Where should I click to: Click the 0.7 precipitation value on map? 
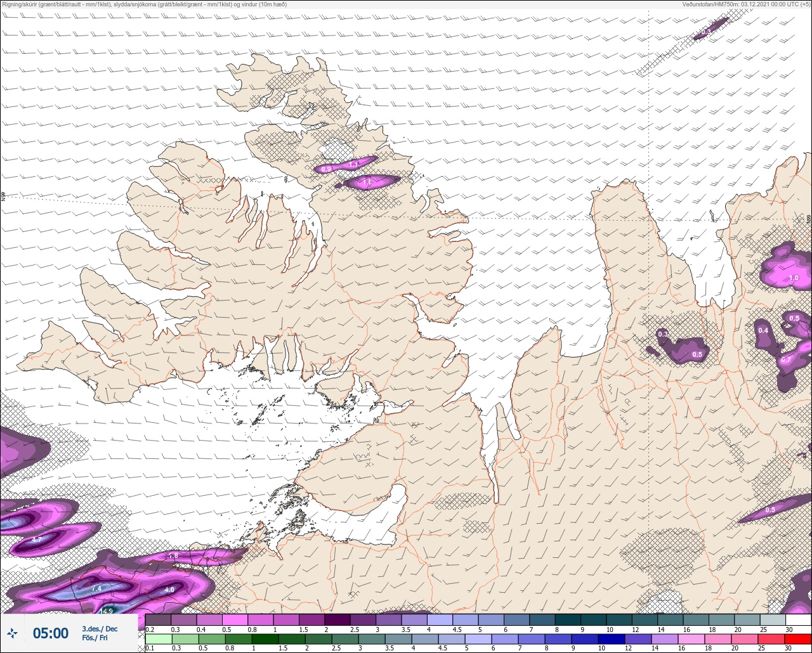coord(786,359)
